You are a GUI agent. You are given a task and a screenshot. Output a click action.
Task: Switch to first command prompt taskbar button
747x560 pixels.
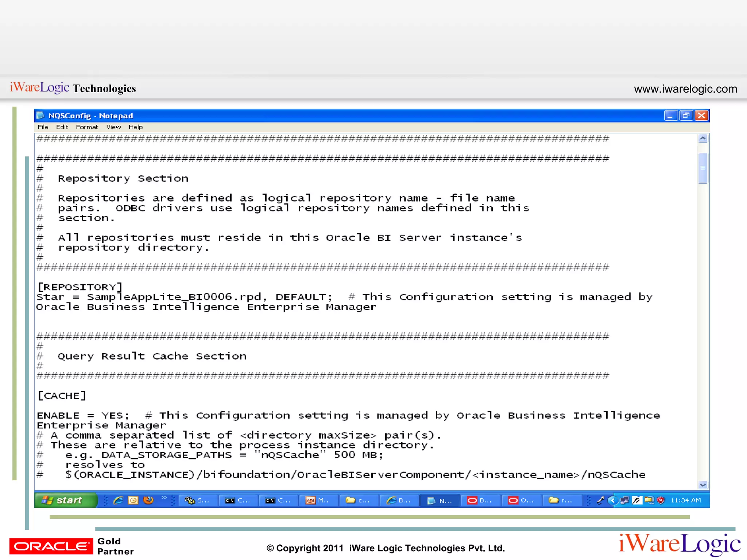238,500
